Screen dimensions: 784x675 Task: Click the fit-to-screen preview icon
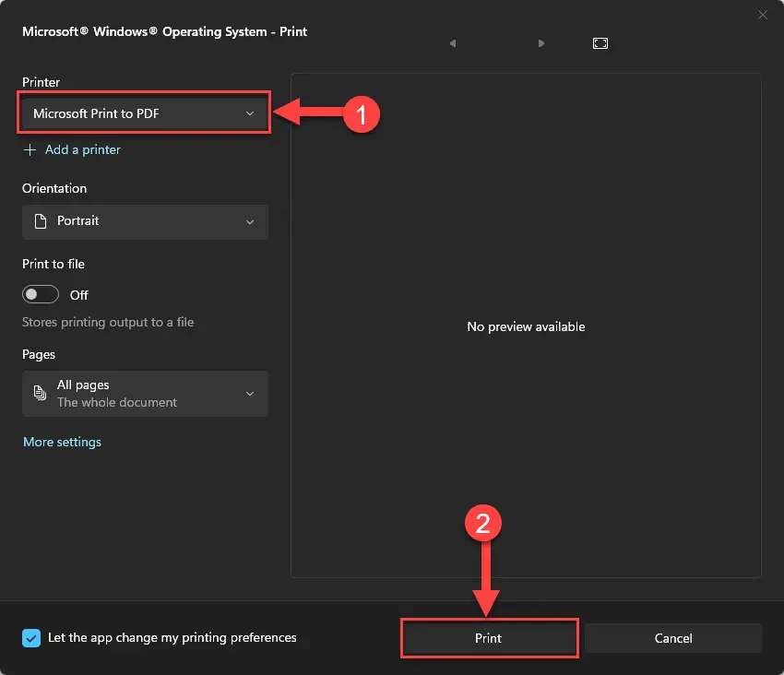click(x=600, y=43)
